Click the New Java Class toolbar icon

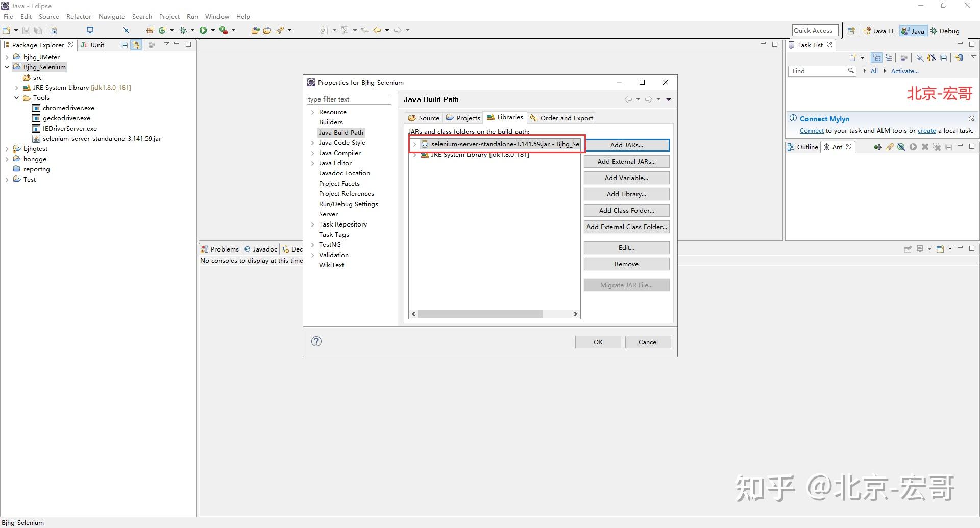[x=162, y=30]
